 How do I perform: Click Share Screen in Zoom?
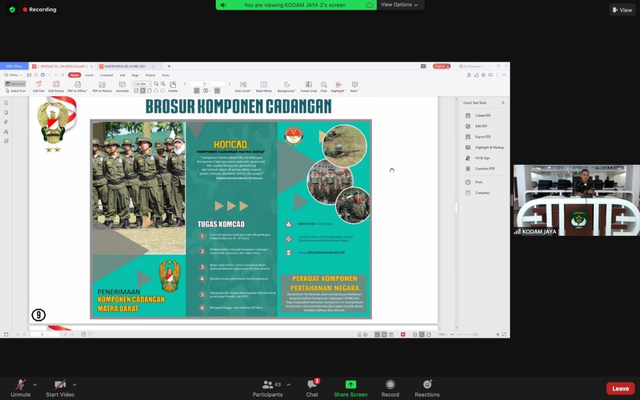coord(351,388)
